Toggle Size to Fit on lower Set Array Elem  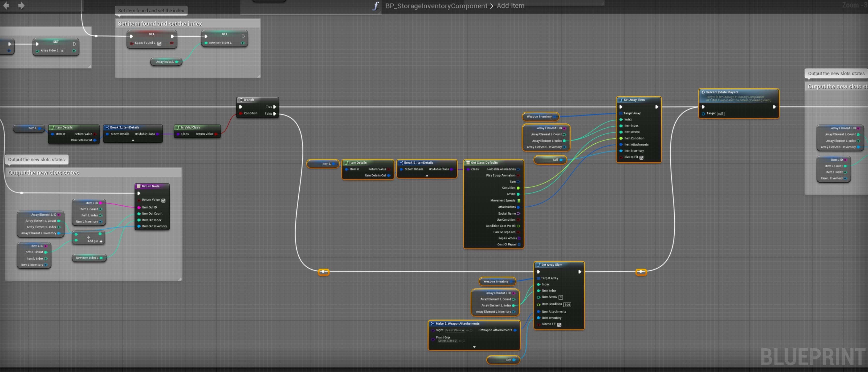point(559,325)
